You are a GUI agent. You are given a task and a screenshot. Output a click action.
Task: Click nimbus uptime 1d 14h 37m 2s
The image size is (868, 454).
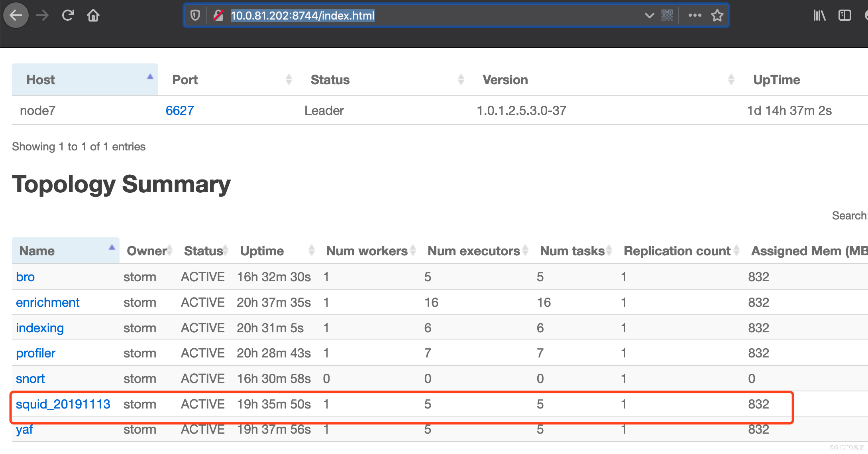point(789,111)
